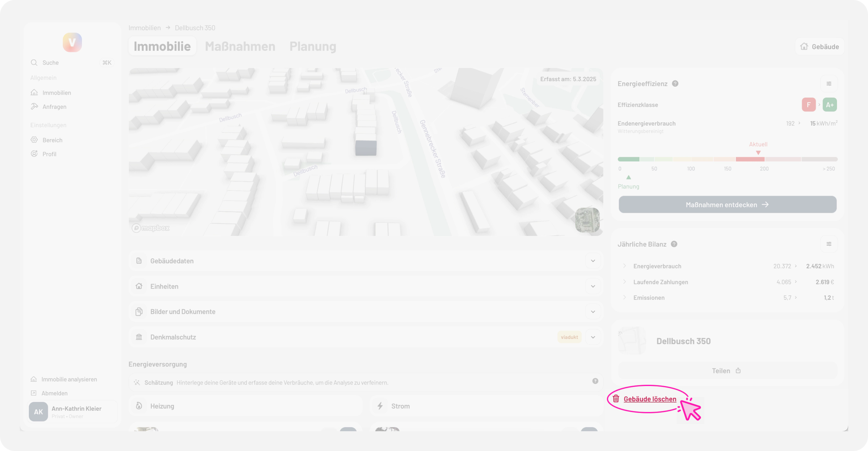This screenshot has height=451, width=868.
Task: Click the energy efficiency scale bar
Action: coord(727,159)
